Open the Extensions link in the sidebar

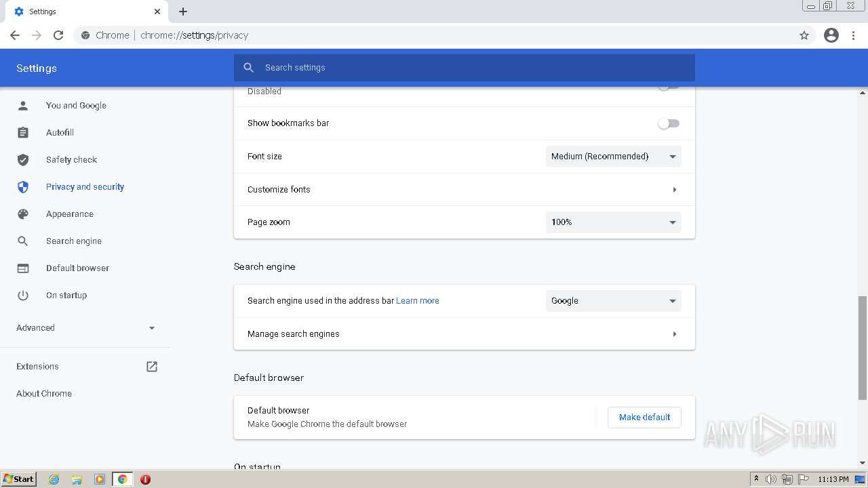tap(37, 367)
